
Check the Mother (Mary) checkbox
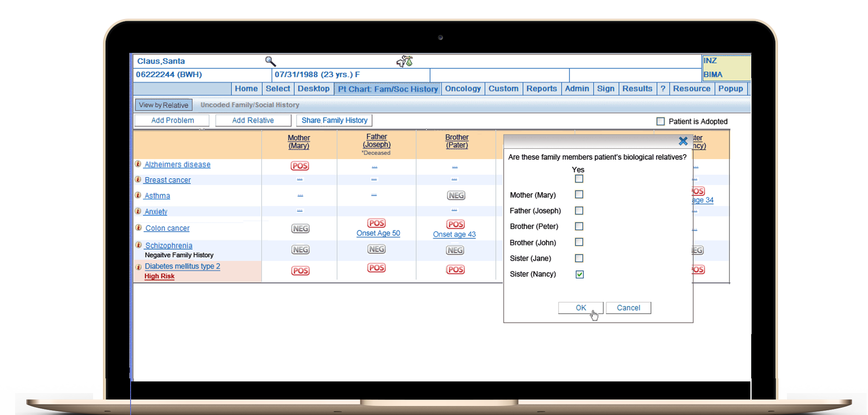[579, 195]
